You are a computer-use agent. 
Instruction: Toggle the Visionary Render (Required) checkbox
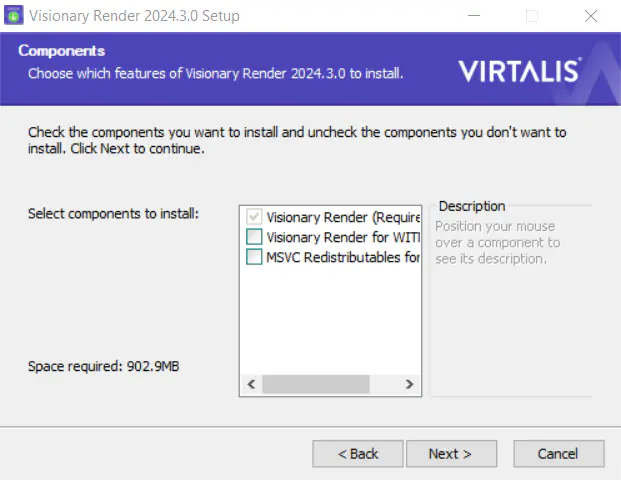click(x=254, y=217)
